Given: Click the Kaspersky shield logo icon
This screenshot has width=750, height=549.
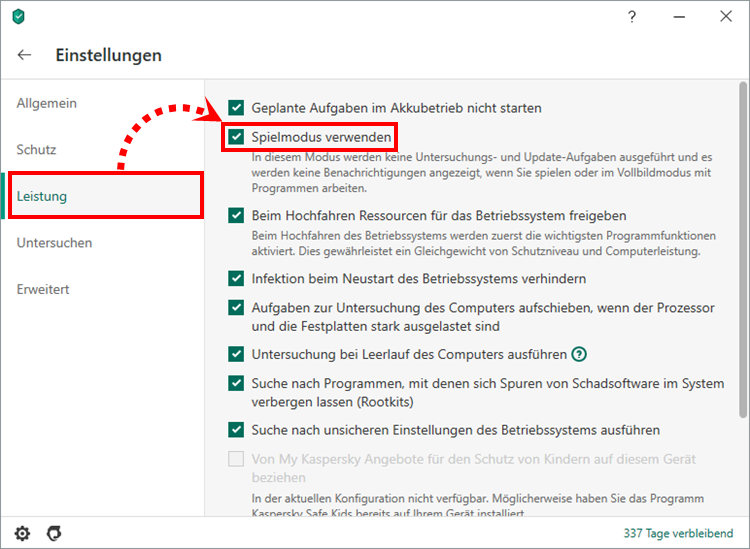Looking at the screenshot, I should [x=18, y=17].
